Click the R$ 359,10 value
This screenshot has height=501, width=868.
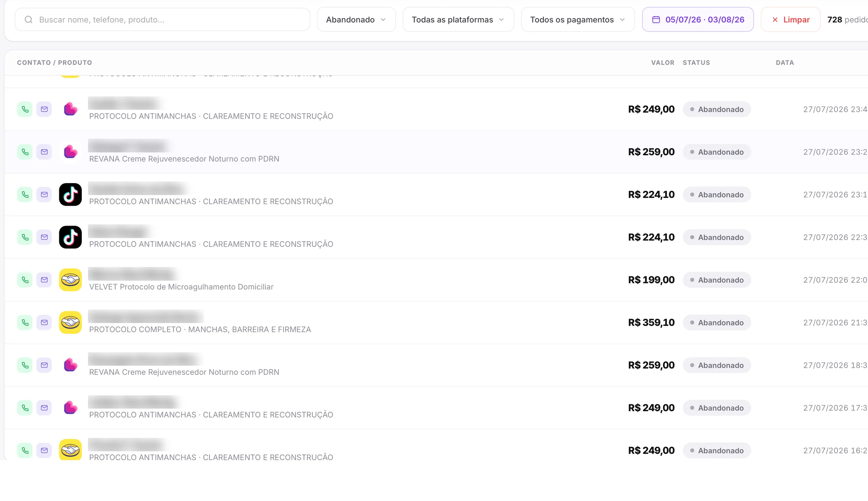(651, 323)
